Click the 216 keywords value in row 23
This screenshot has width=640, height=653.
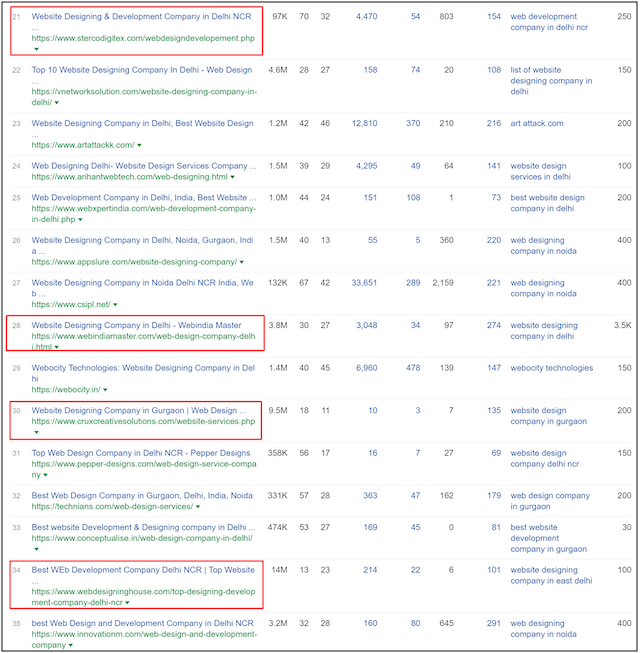click(494, 123)
